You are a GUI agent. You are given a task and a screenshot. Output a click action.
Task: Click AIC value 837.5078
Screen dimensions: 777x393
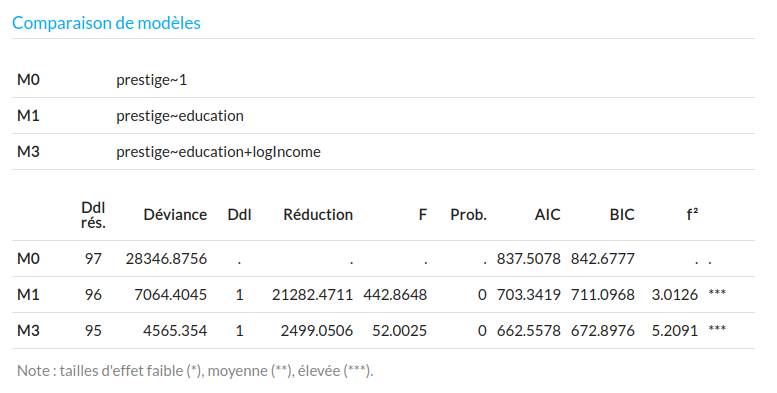tap(529, 259)
